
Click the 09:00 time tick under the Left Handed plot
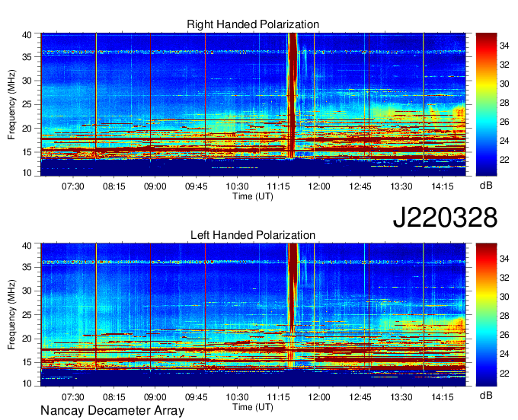[155, 396]
